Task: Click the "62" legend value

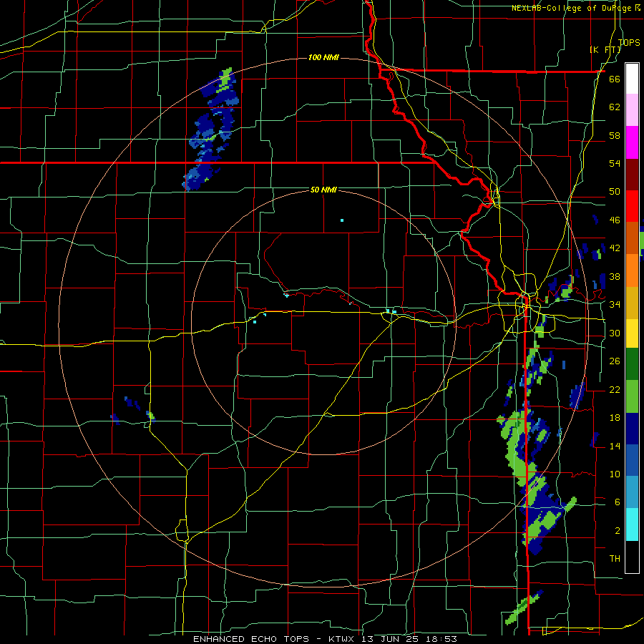Action: click(615, 107)
